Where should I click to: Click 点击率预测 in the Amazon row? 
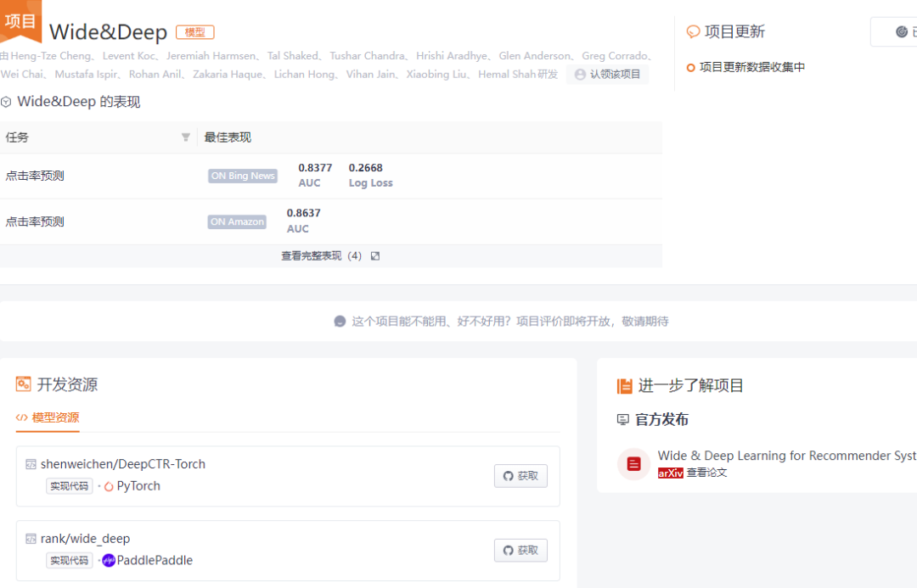35,222
